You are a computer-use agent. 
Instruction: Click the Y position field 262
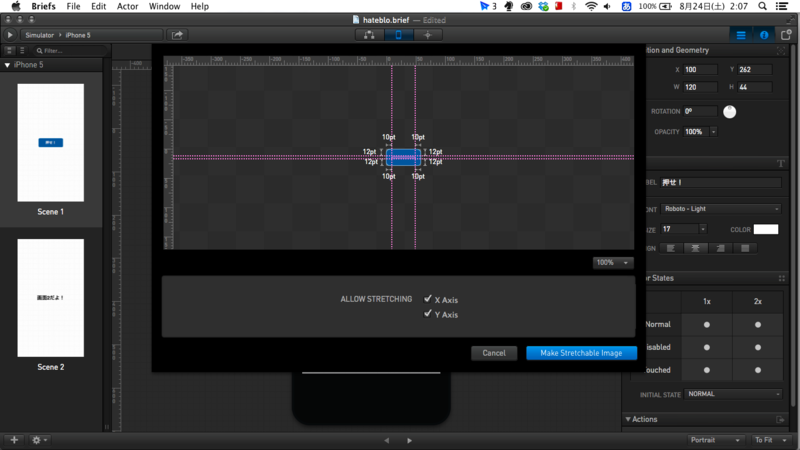click(755, 70)
